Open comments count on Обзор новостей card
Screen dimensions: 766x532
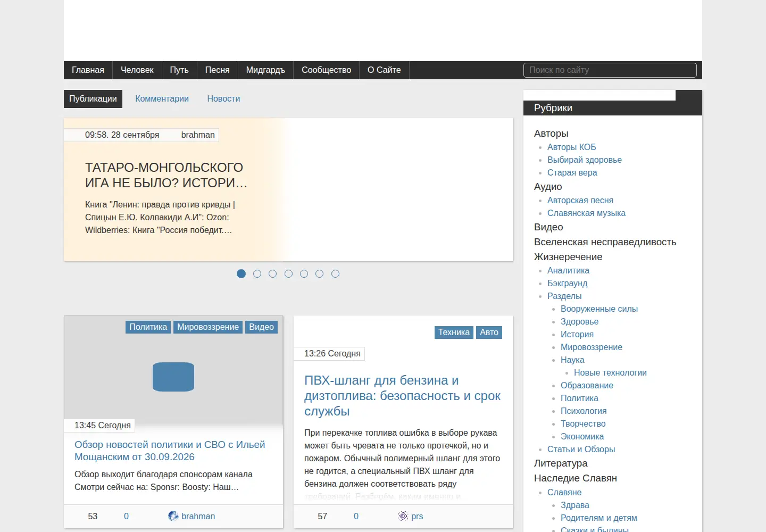pos(126,516)
